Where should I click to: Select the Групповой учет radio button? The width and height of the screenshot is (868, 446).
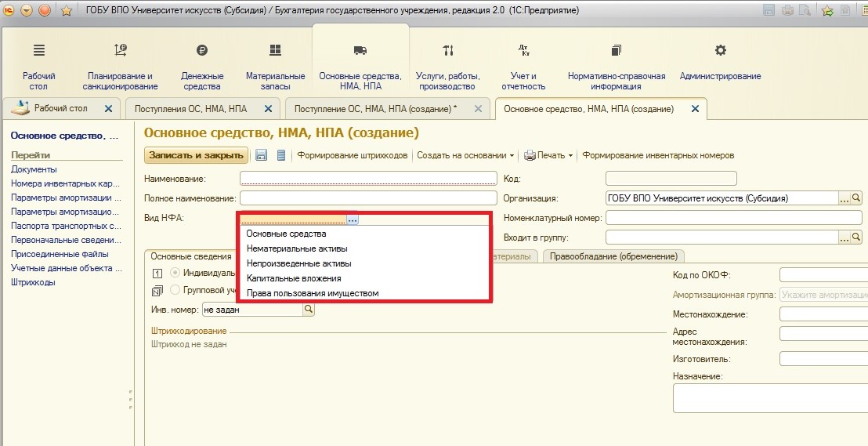coord(175,290)
